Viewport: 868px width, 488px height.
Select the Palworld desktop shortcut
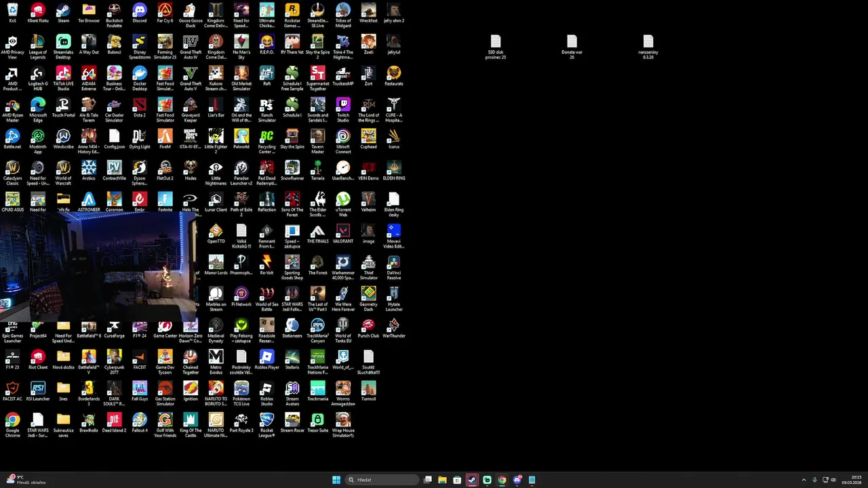point(241,139)
